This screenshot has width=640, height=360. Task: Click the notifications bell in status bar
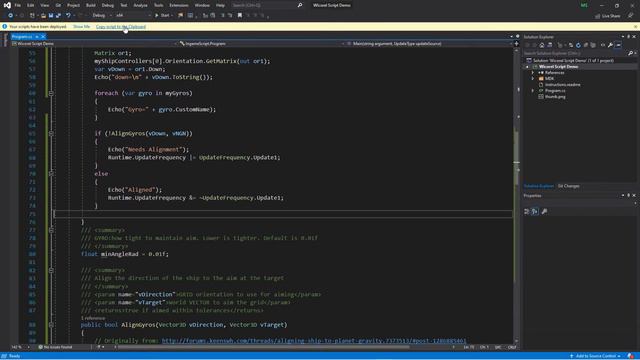coord(631,356)
